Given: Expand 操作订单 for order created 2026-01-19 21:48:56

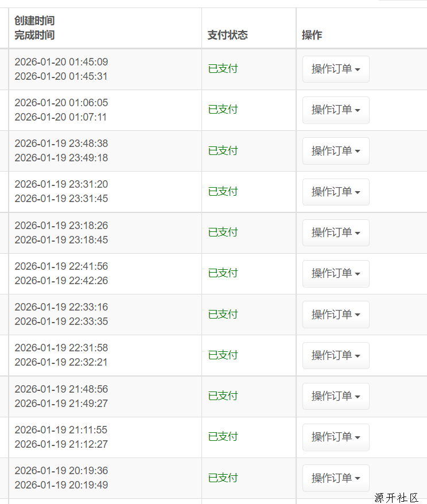Looking at the screenshot, I should click(x=336, y=396).
